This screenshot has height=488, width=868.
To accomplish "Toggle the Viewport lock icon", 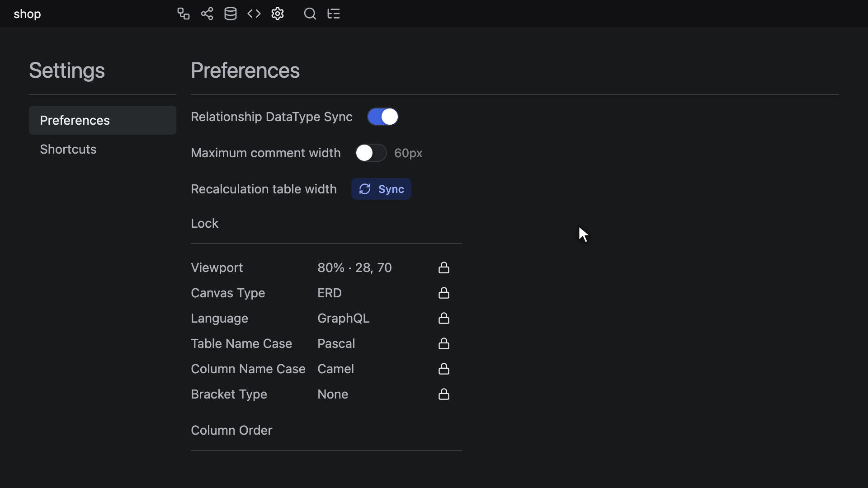I will [444, 267].
